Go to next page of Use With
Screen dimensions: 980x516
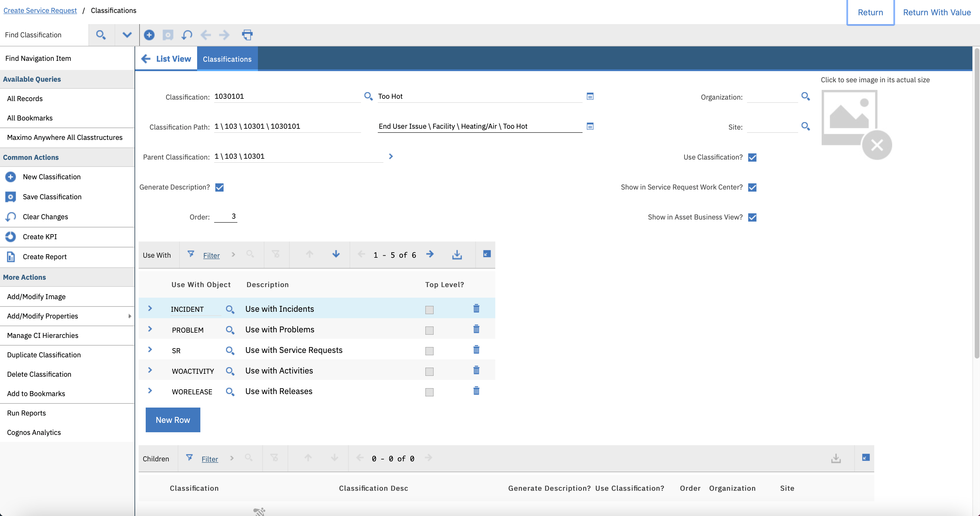(x=430, y=254)
